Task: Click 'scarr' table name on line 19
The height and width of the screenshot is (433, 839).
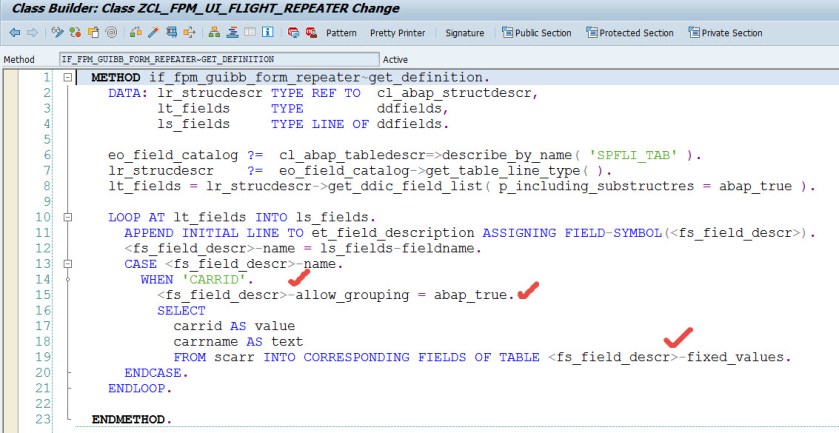Action: click(234, 357)
